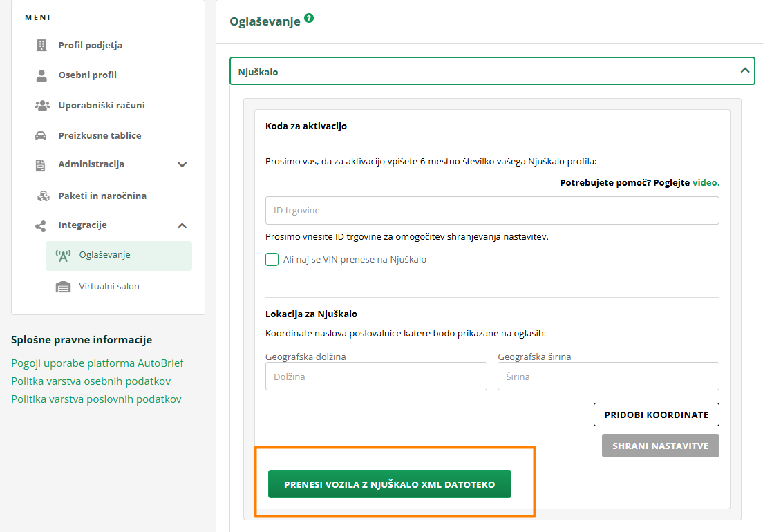
Task: Click the Pridobi koordinate button
Action: 656,415
